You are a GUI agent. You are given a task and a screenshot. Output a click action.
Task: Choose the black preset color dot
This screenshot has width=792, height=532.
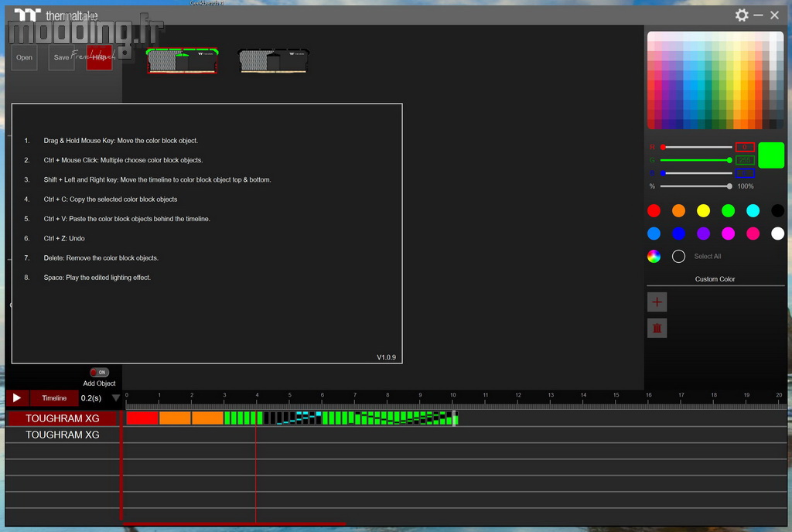coord(777,210)
